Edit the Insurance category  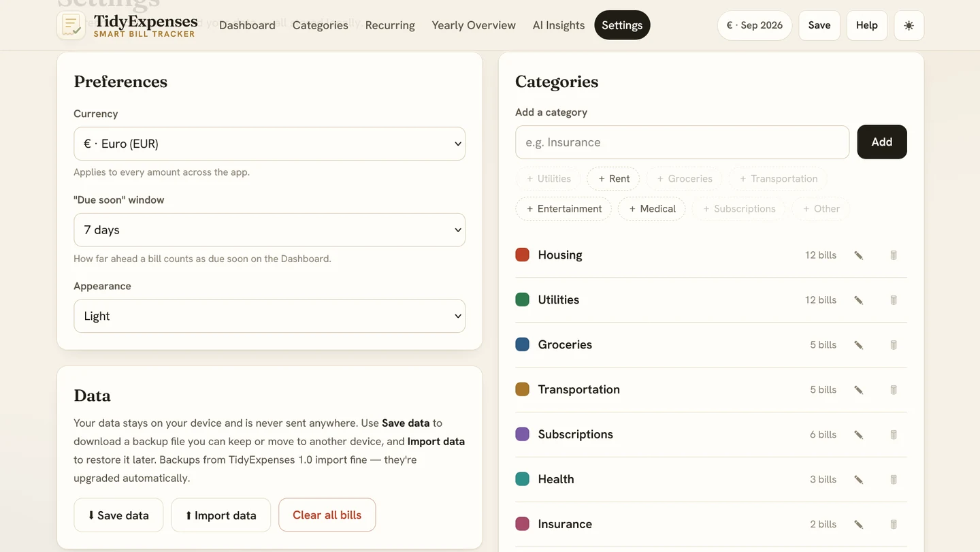[x=859, y=525]
